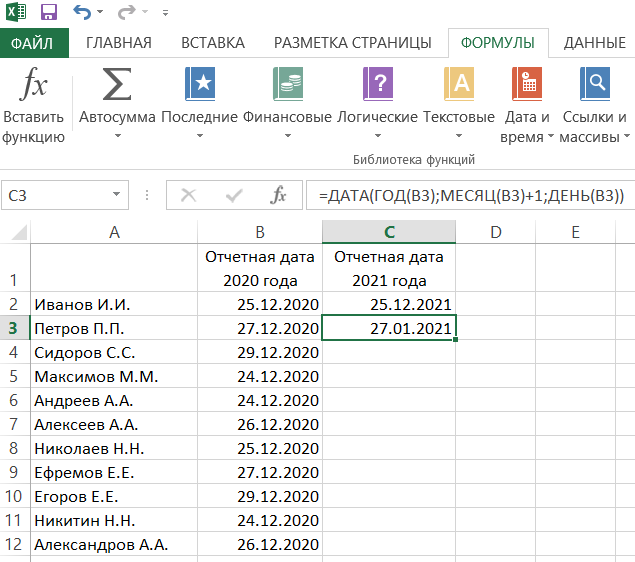Viewport: 635px width, 562px height.
Task: Open the ФАЙЛ tab
Action: tap(32, 43)
